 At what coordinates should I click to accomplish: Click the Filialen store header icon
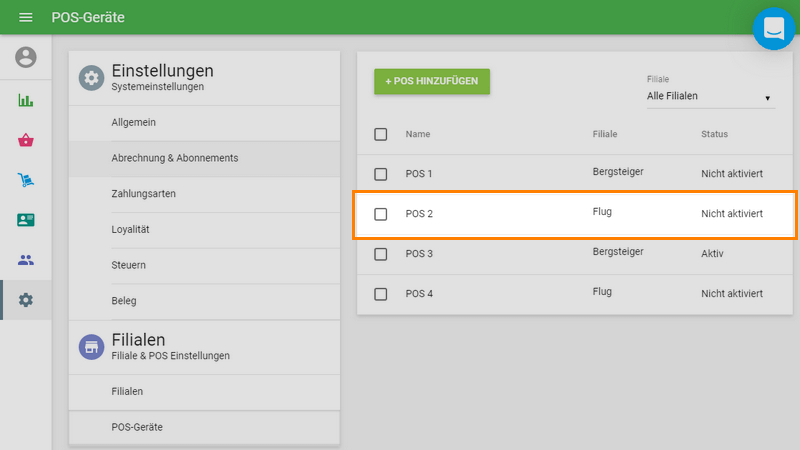(x=91, y=347)
